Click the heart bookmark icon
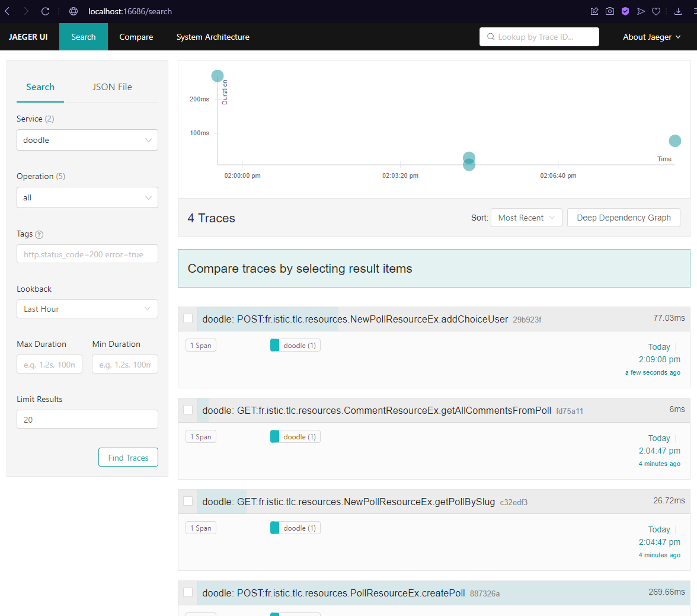This screenshot has height=616, width=697. [x=656, y=11]
